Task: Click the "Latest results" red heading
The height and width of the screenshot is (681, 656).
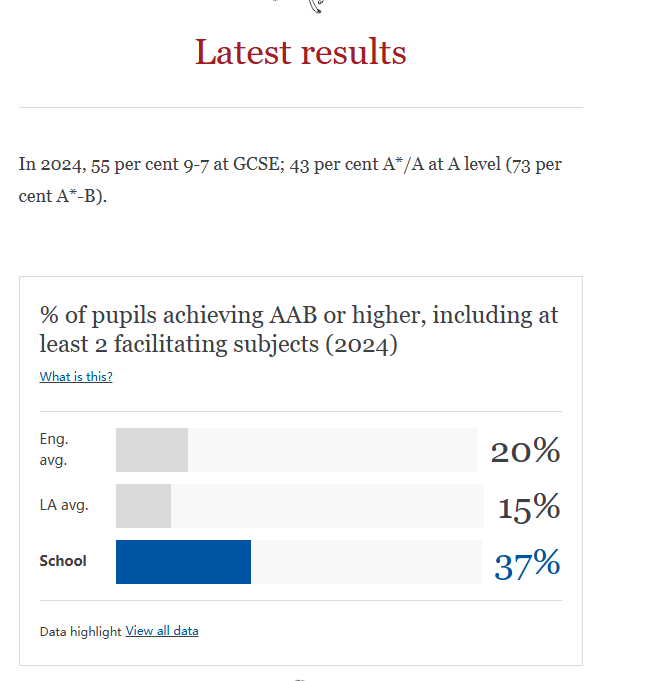Action: point(301,52)
